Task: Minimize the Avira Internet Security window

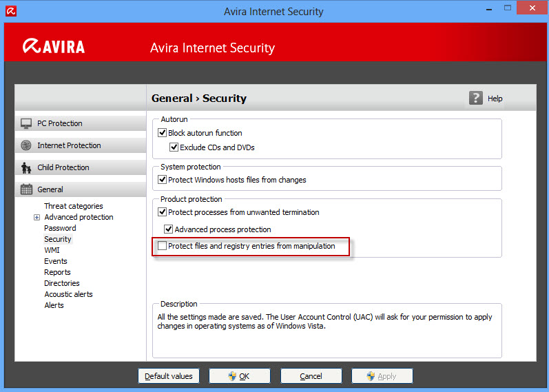Action: coord(489,9)
